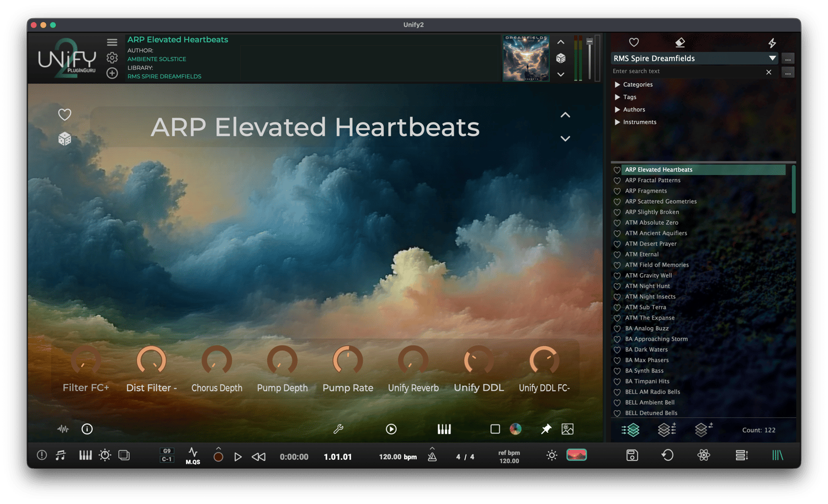
Task: Click the up chevron beside the album artwork
Action: pyautogui.click(x=561, y=42)
